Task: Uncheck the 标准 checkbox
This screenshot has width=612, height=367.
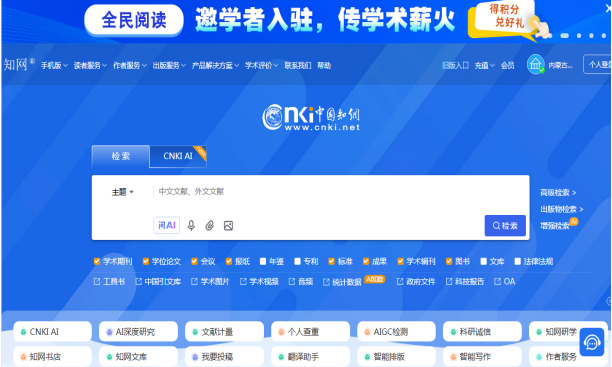Action: click(x=331, y=261)
